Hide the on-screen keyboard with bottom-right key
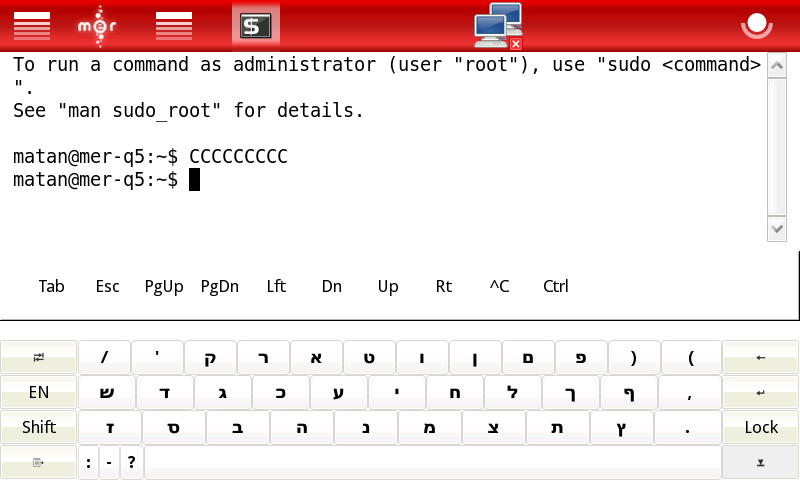Viewport: 800px width, 480px height. 760,462
